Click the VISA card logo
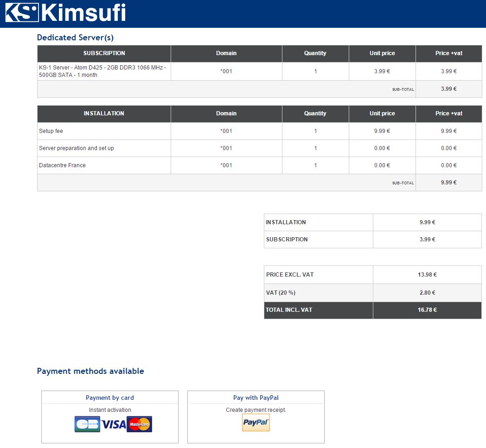The height and width of the screenshot is (448, 486). (114, 424)
